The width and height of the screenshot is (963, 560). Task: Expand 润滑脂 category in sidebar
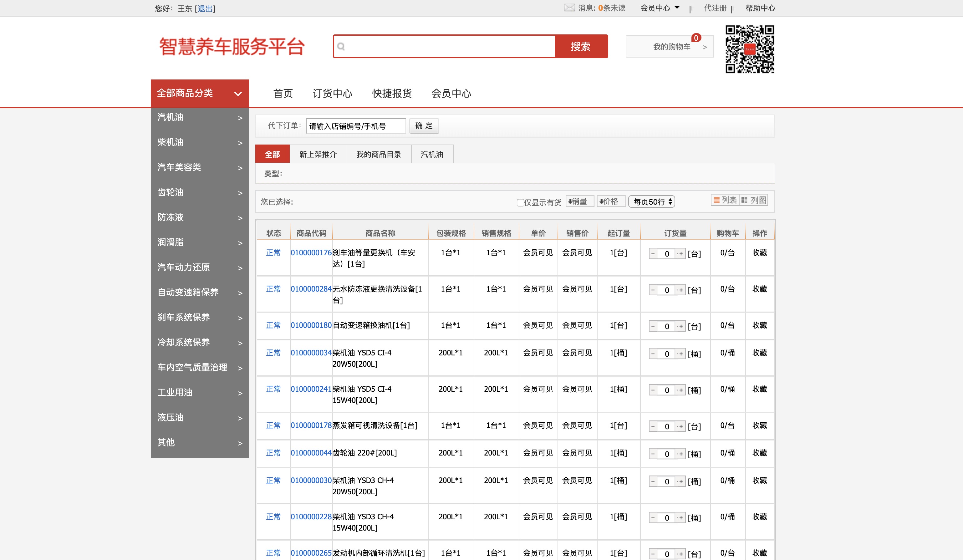[x=200, y=242]
